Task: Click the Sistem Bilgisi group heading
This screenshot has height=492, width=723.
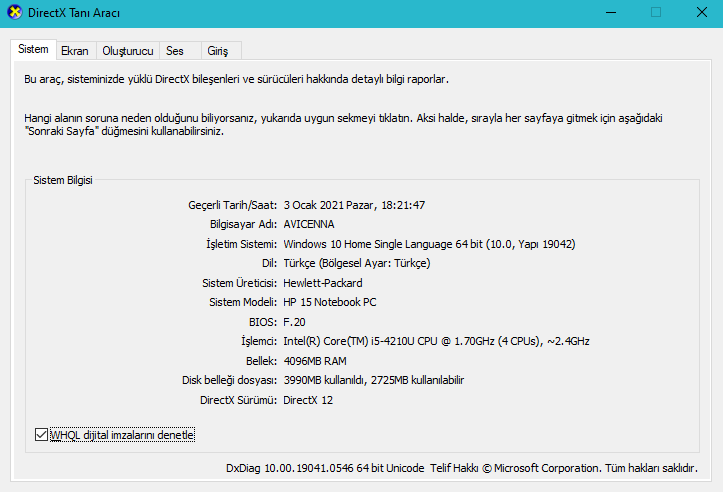Action: pos(63,180)
